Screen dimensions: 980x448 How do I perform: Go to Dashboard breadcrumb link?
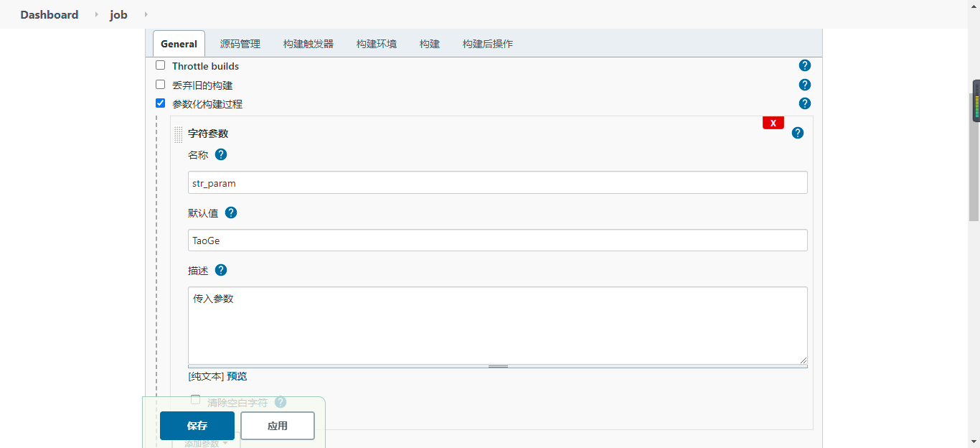coord(50,14)
